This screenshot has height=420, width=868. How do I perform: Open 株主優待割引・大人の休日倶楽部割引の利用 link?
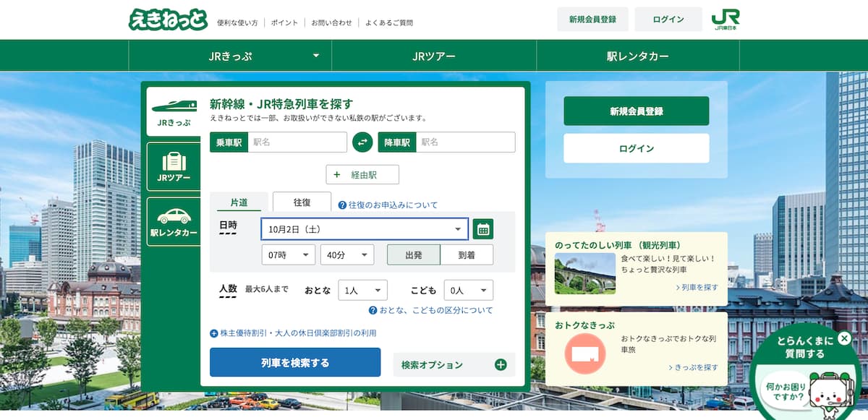pos(298,333)
